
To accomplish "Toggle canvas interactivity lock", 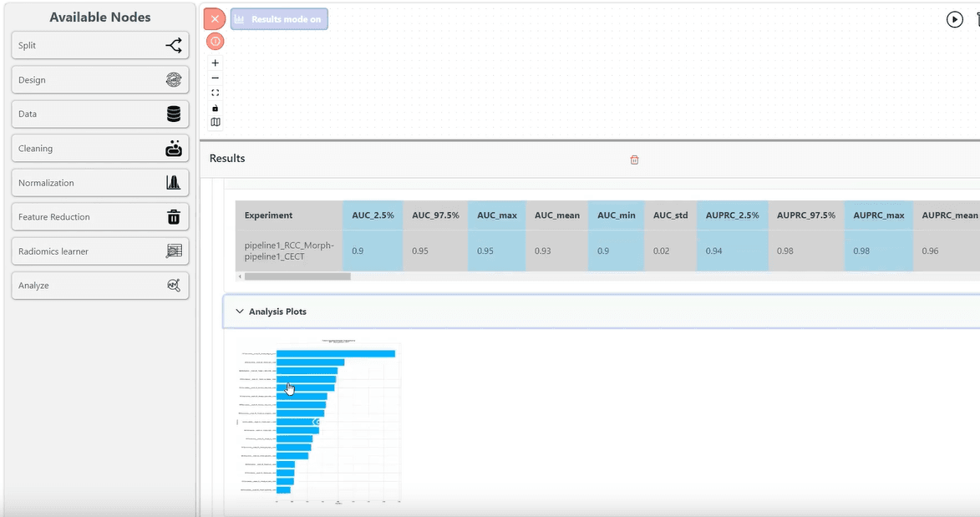I will pyautogui.click(x=216, y=108).
